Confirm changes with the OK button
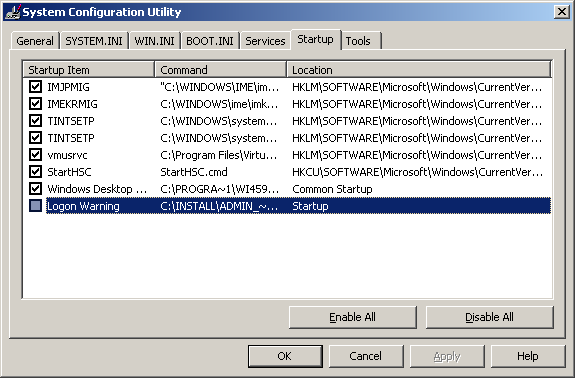The image size is (575, 378). coord(285,356)
